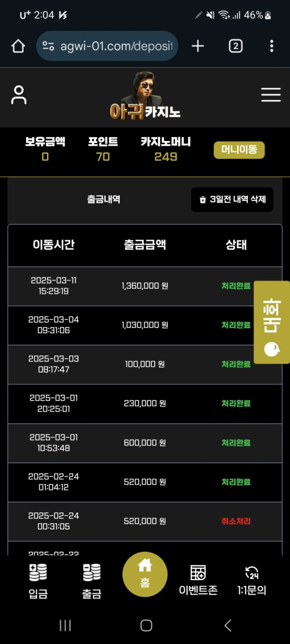Open the tab switcher showing 2
Screen dimensions: 290x644
click(235, 46)
